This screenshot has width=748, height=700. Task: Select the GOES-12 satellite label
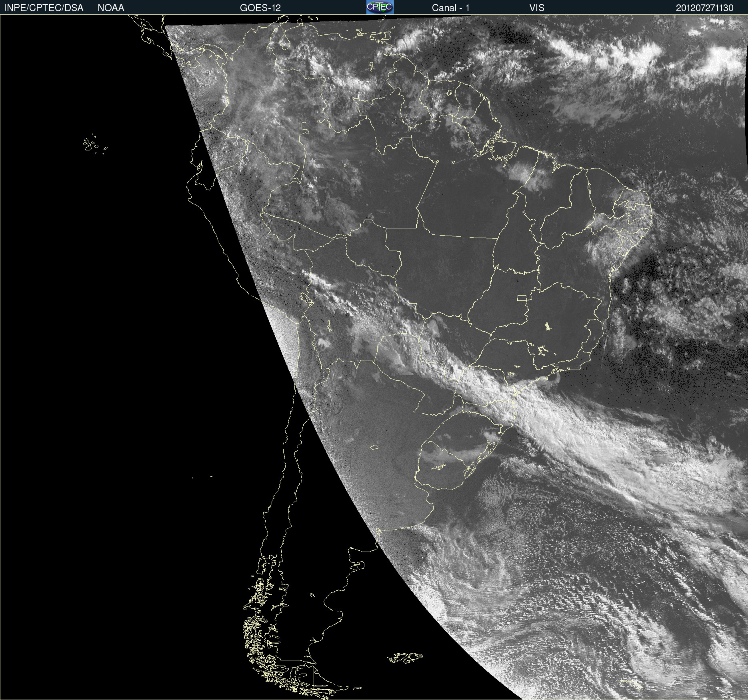(260, 8)
